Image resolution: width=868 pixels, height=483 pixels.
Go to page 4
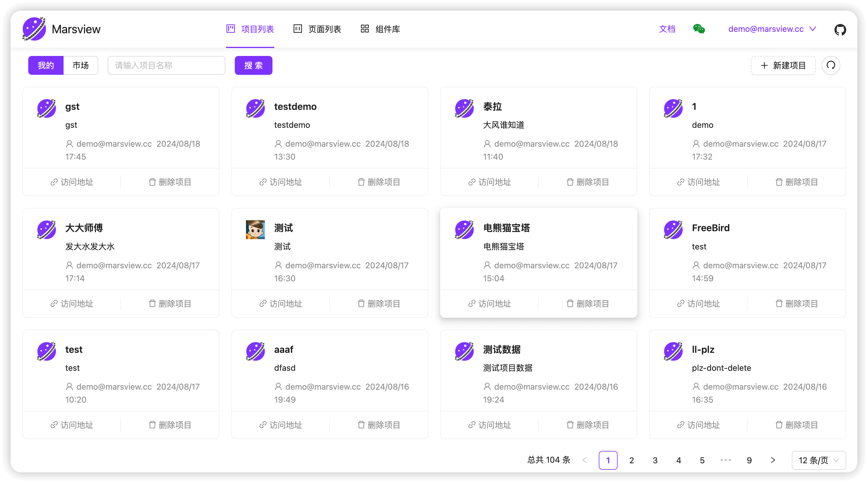coord(679,460)
